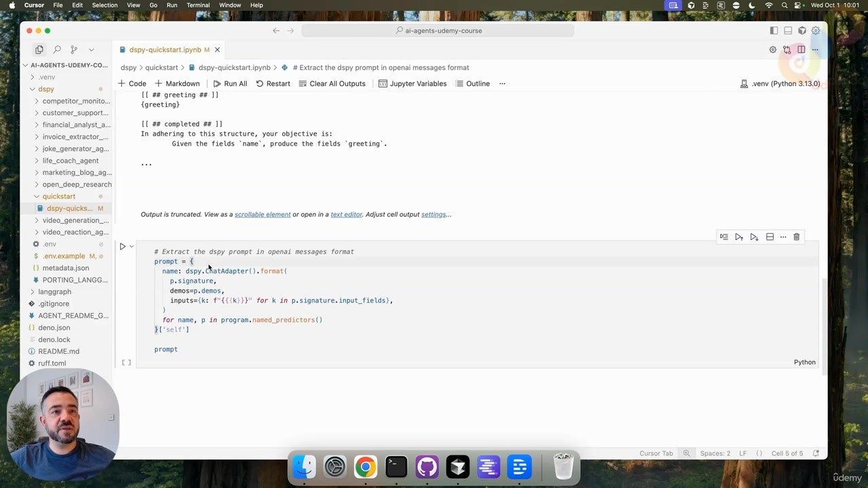Launch Google Chrome from the Dock
868x488 pixels.
pyautogui.click(x=366, y=467)
